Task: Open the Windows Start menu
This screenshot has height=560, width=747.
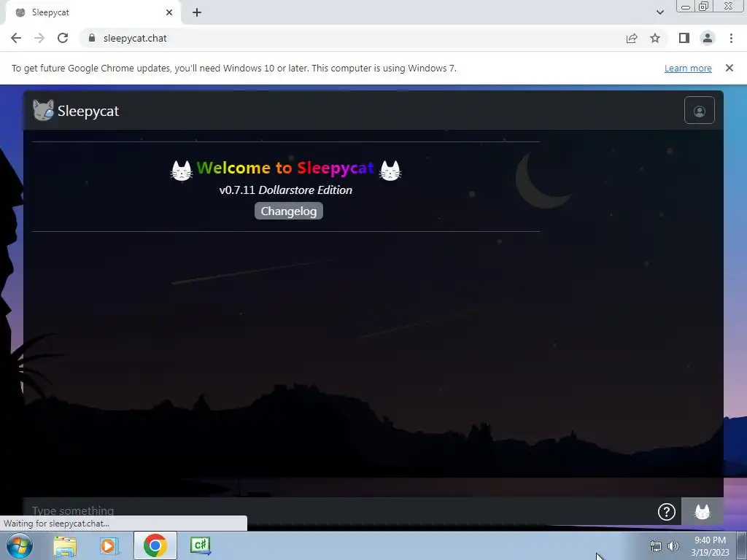Action: click(x=20, y=545)
